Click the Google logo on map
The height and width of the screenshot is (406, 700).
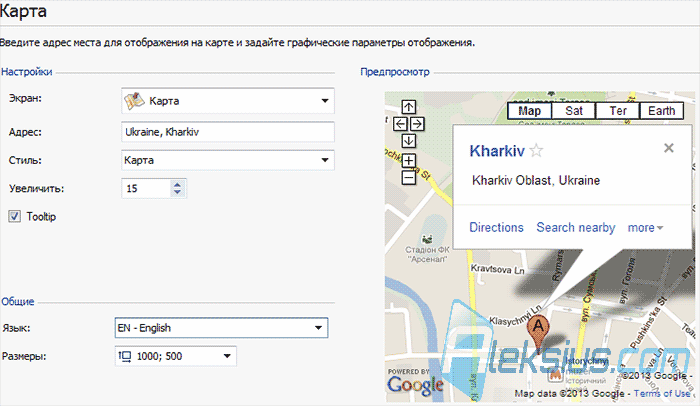click(x=415, y=385)
